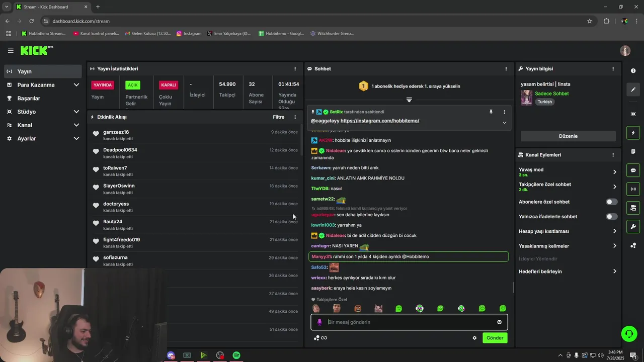The height and width of the screenshot is (362, 644).
Task: Unpin the BotRix pinned message
Action: [x=491, y=112]
